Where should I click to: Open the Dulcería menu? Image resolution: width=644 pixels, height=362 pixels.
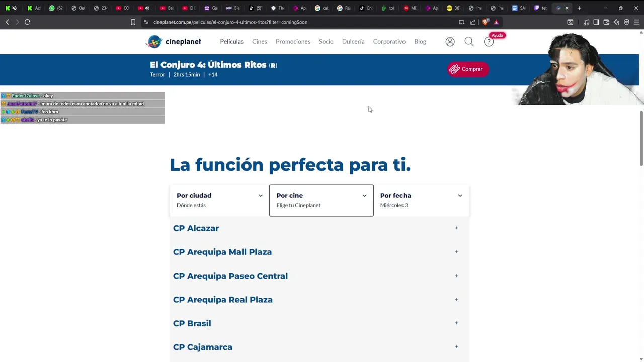[x=353, y=42]
